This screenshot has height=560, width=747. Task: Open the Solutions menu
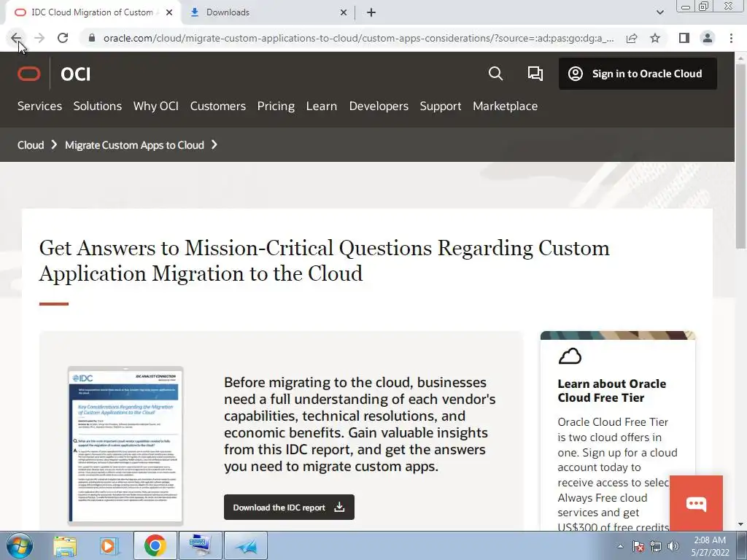tap(98, 106)
